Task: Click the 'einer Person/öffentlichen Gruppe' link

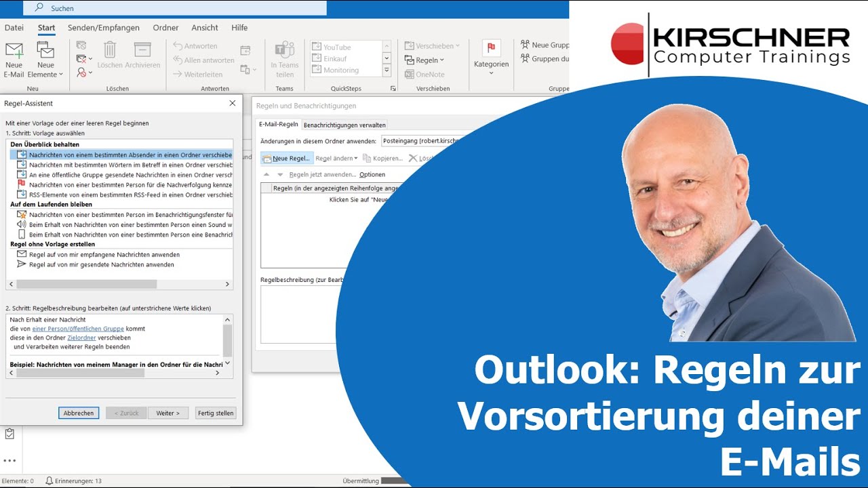Action: coord(78,328)
